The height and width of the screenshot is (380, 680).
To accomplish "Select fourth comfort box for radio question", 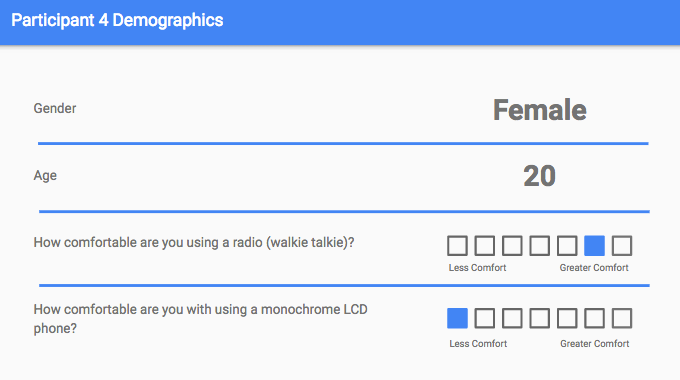I will pyautogui.click(x=539, y=246).
